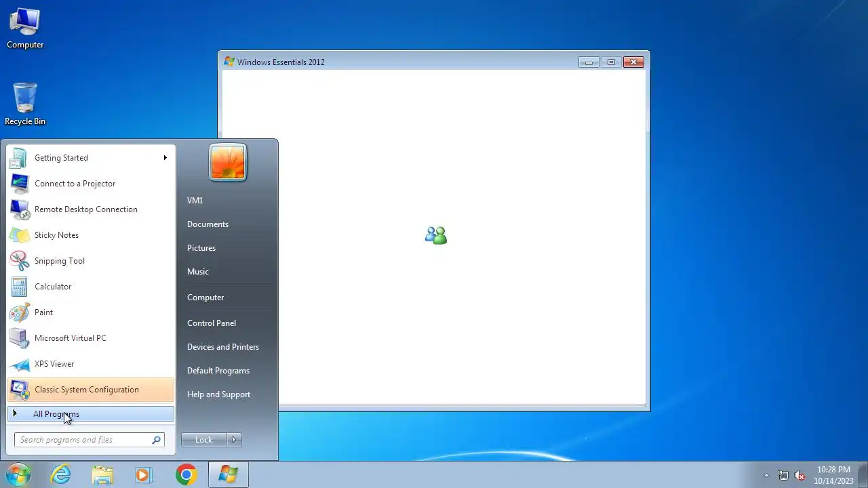Start the Snipping Tool via scissors icon
The height and width of the screenshot is (488, 868).
coord(19,261)
